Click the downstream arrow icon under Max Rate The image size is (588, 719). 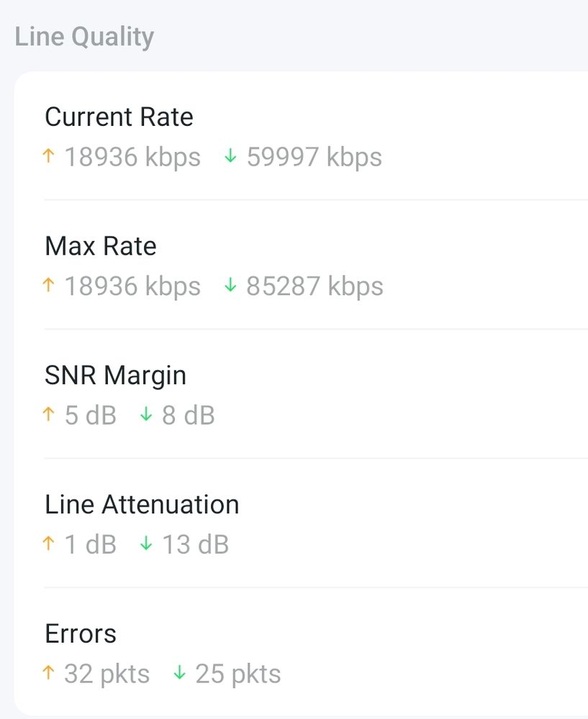230,286
